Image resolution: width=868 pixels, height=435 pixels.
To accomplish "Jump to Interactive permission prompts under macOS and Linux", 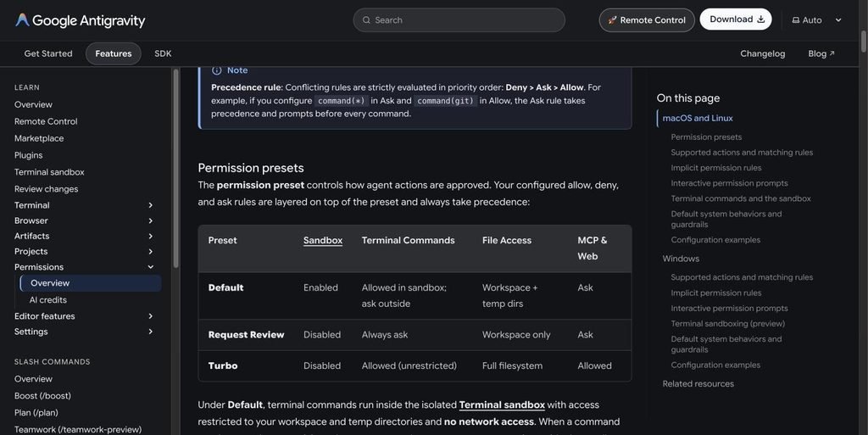I will 729,183.
